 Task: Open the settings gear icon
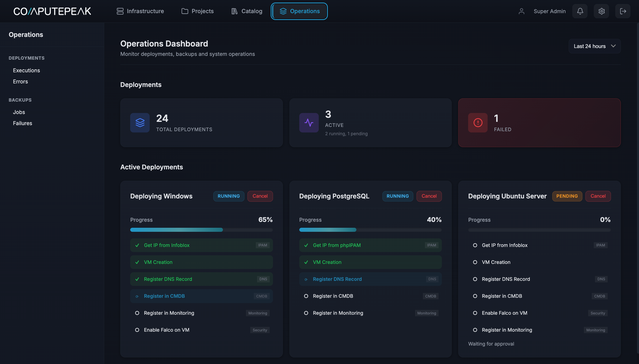tap(601, 11)
